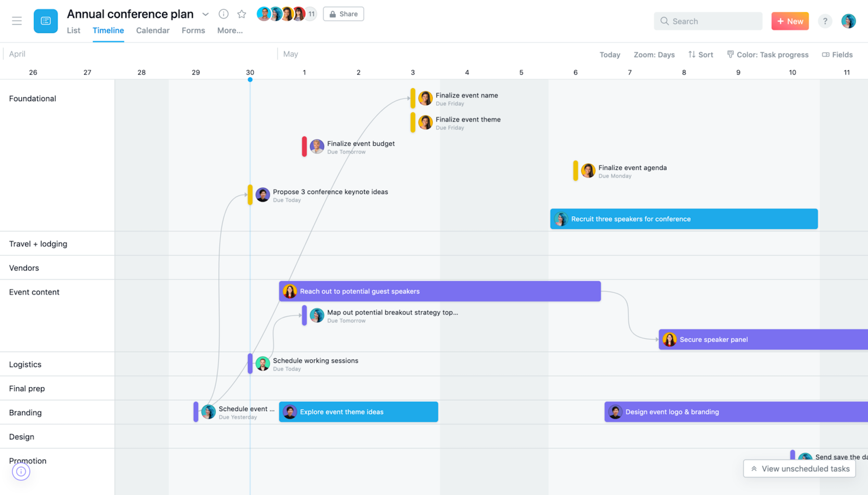Open the More views dropdown
868x495 pixels.
(229, 30)
